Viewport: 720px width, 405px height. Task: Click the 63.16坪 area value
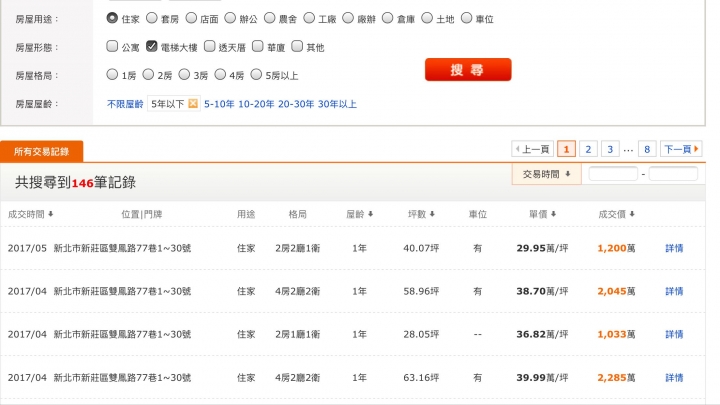click(422, 378)
